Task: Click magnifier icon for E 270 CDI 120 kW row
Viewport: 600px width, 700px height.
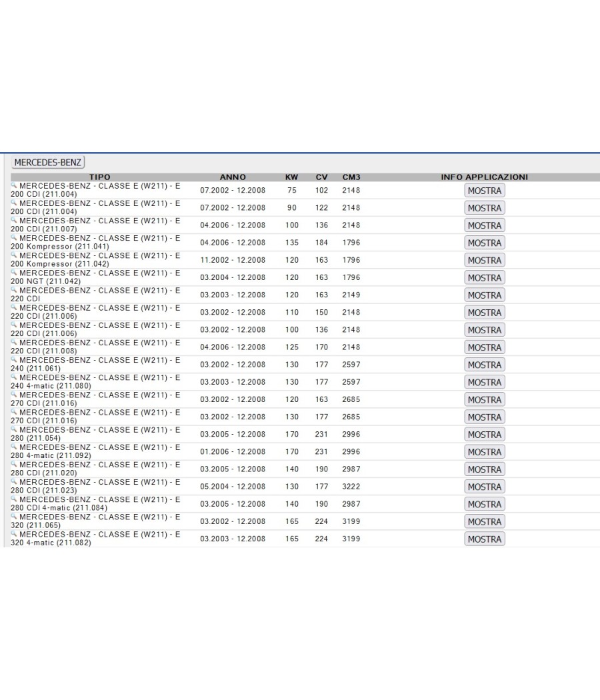Action: (14, 394)
